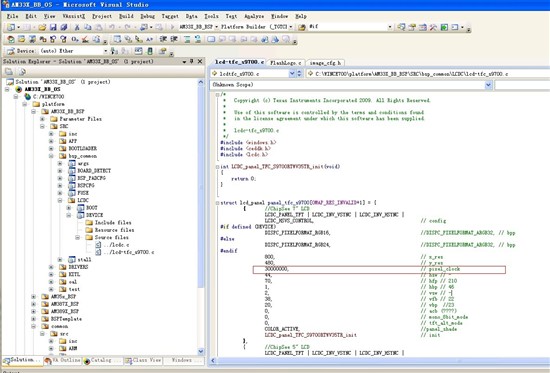Viewport: 550px width, 373px height.
Task: Click the Save All icon
Action: point(64,27)
